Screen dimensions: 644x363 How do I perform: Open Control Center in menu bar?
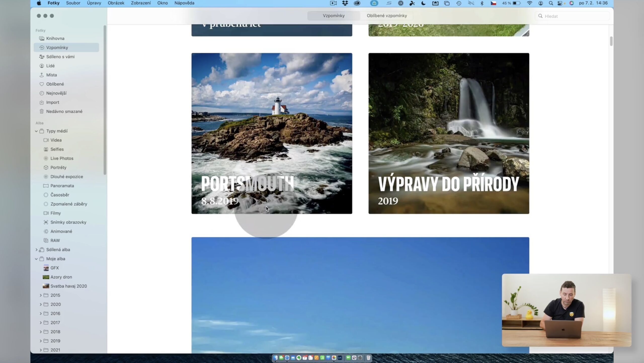click(x=560, y=3)
